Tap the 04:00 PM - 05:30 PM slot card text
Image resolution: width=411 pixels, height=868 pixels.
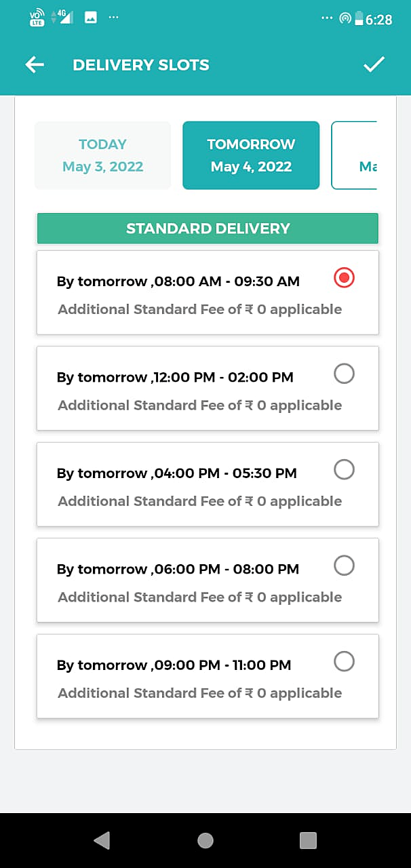coord(177,473)
